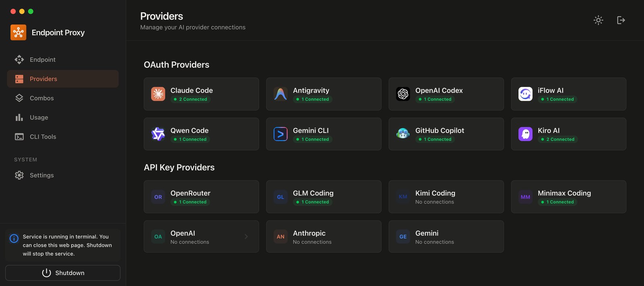This screenshot has width=644, height=286.
Task: Open the Kimi Coding provider title
Action: click(x=435, y=193)
